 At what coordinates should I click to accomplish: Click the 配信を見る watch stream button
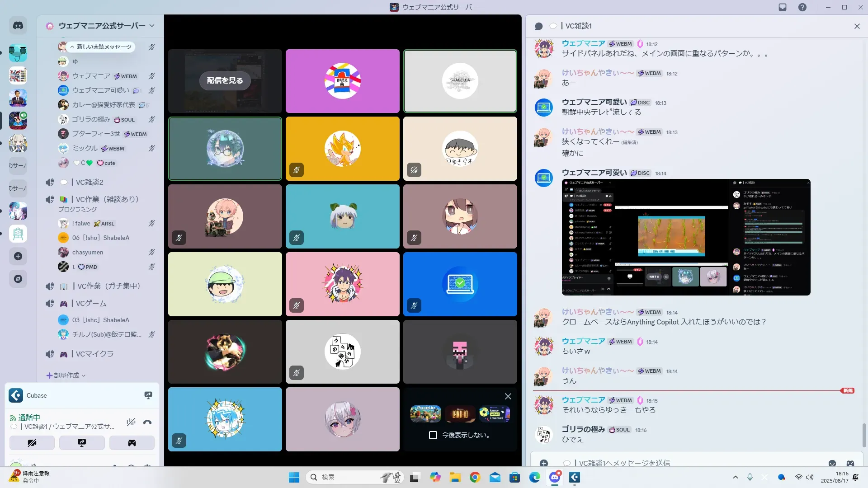(x=225, y=80)
